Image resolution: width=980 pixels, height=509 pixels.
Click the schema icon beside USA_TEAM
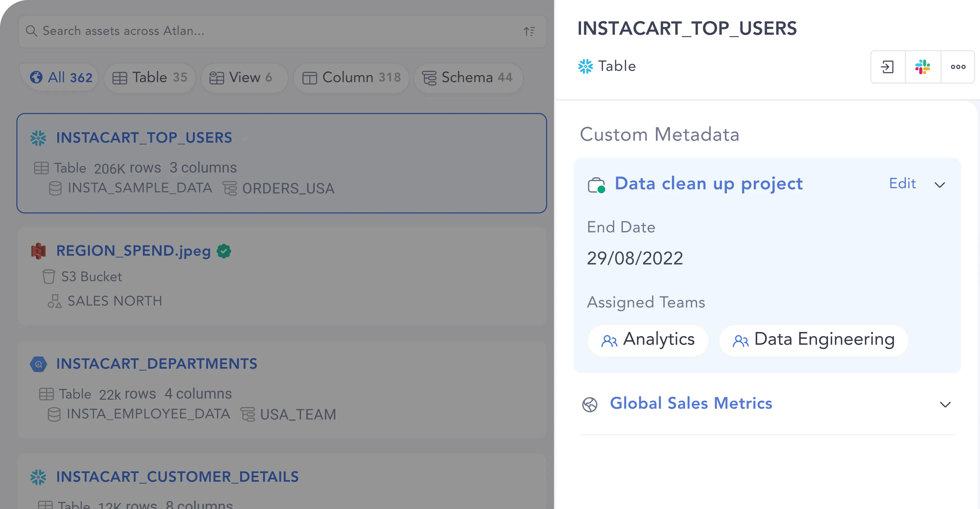[248, 414]
